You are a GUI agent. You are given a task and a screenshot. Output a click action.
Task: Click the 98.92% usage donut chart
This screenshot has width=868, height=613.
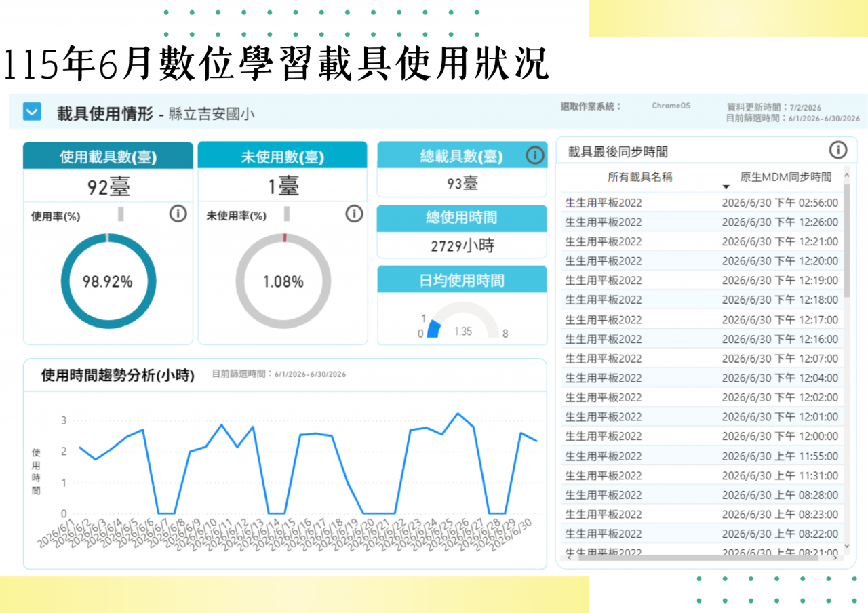pos(108,281)
